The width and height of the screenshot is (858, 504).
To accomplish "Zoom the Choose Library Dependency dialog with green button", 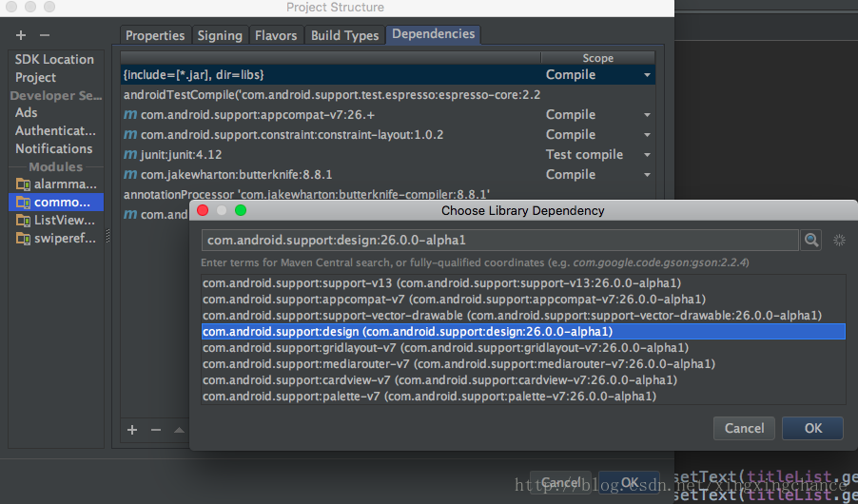I will click(x=241, y=211).
